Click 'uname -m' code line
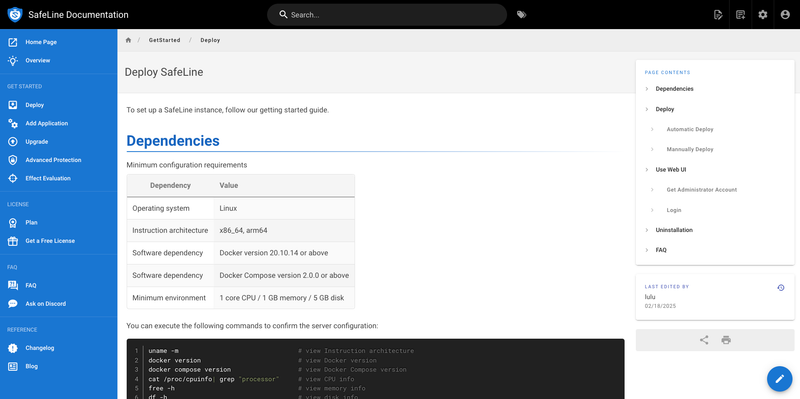 (x=163, y=351)
